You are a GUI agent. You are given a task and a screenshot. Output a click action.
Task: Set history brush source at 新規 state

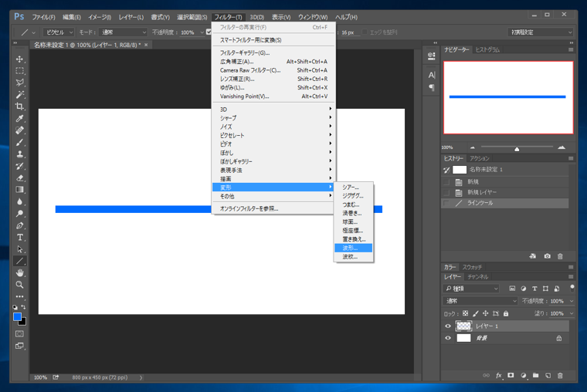(x=446, y=182)
